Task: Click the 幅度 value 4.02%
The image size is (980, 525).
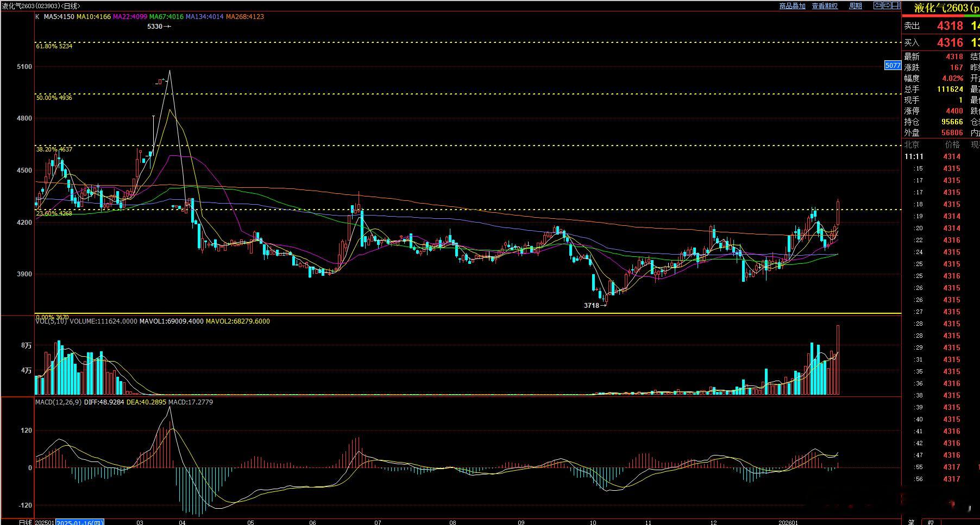Action: pos(953,78)
